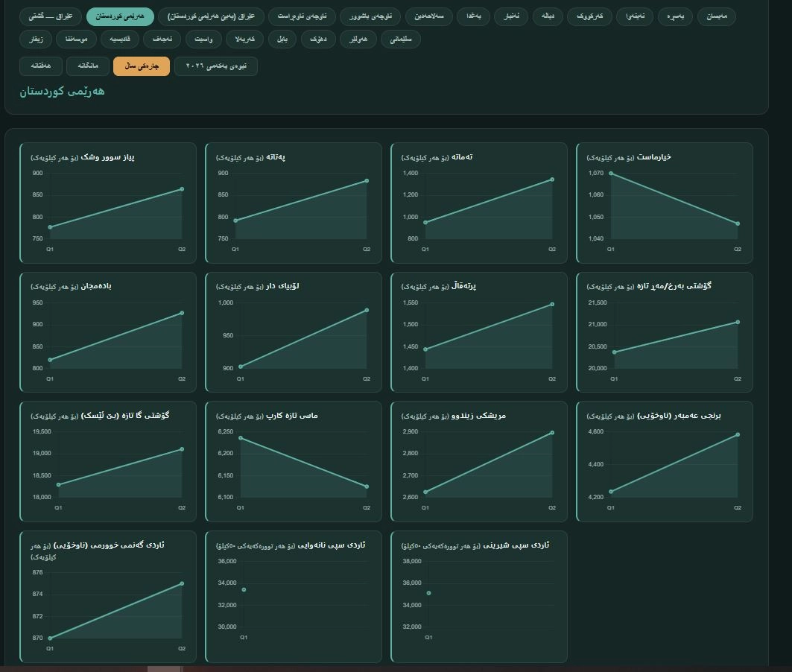Pick the بەغدا governorate chip
The image size is (792, 672).
click(x=473, y=16)
